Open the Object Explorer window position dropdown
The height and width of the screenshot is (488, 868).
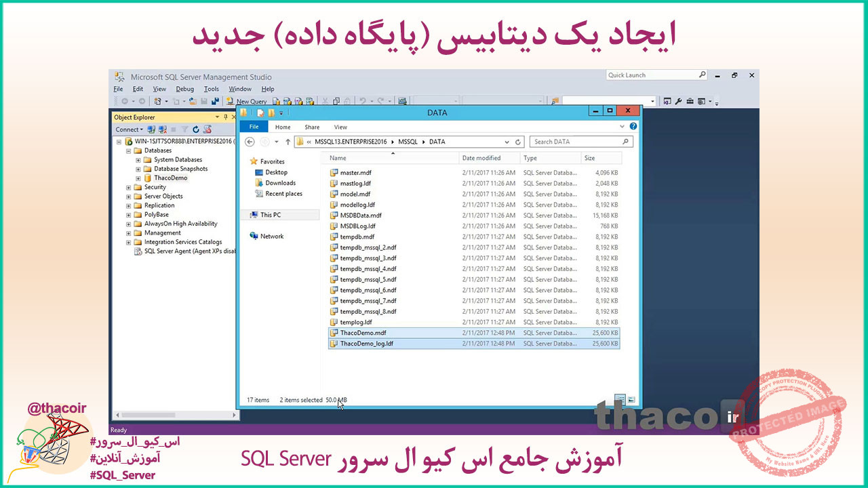point(217,117)
